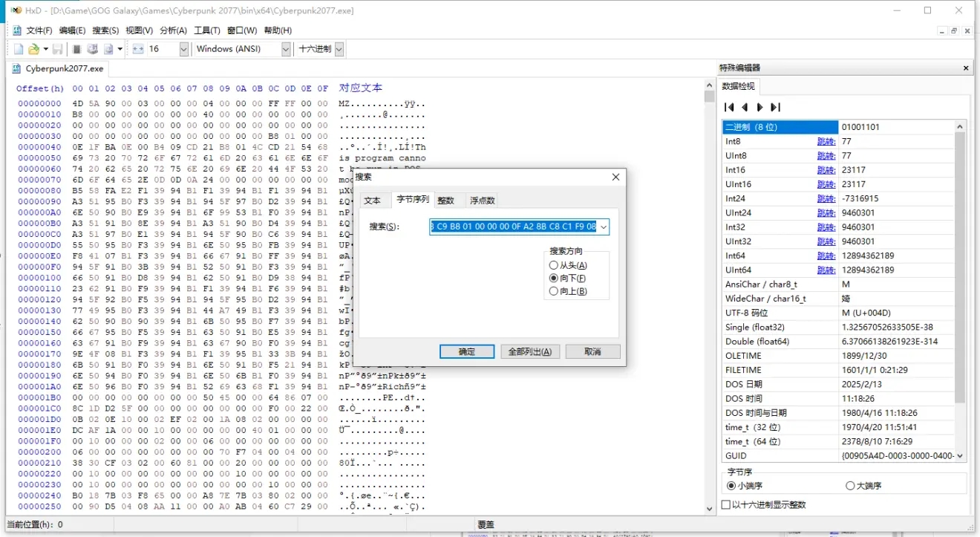Go to first byte in data inspector
The width and height of the screenshot is (980, 537).
pos(729,107)
